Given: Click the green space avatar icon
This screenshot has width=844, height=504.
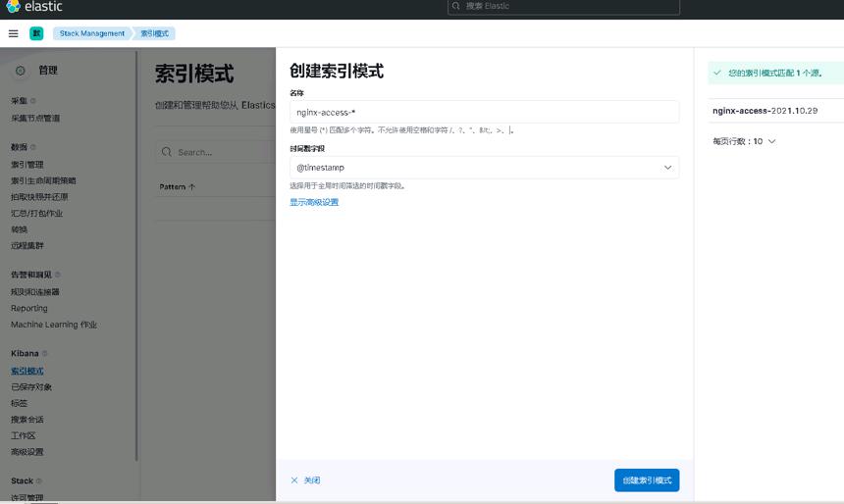Looking at the screenshot, I should [x=36, y=33].
